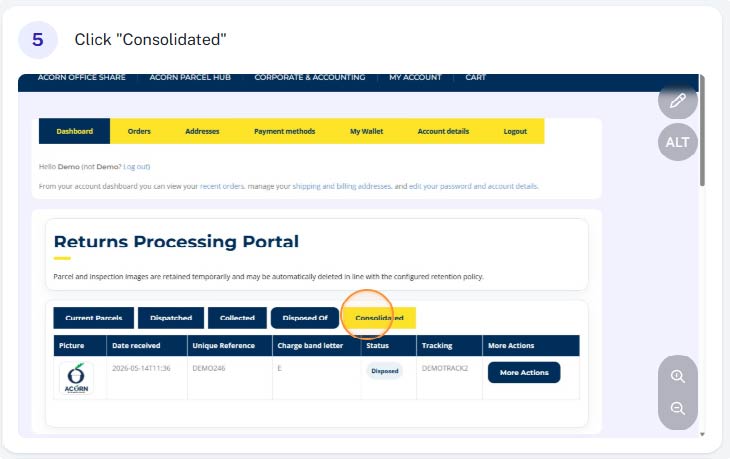730x459 pixels.
Task: Select the Dashboard tab
Action: point(74,131)
